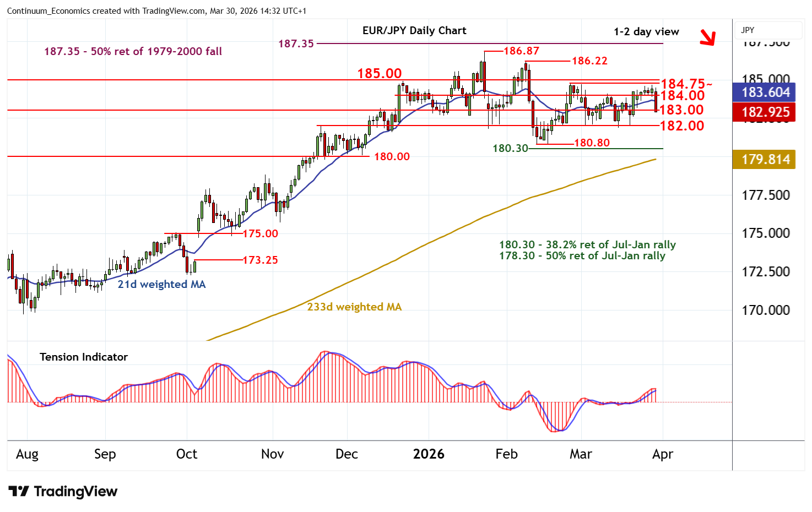Select the JPY currency label box

768,30
